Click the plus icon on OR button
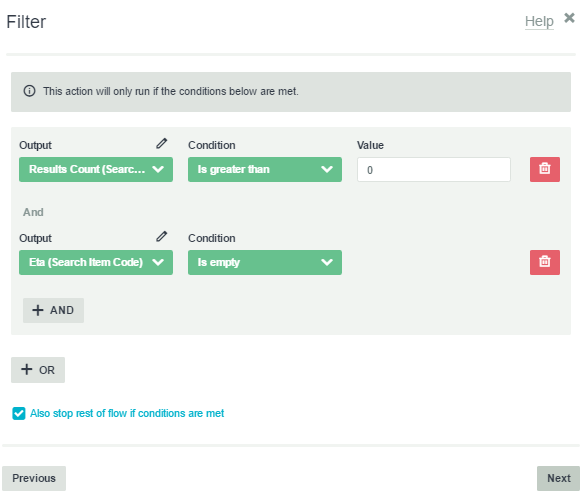This screenshot has height=496, width=588. [x=27, y=369]
